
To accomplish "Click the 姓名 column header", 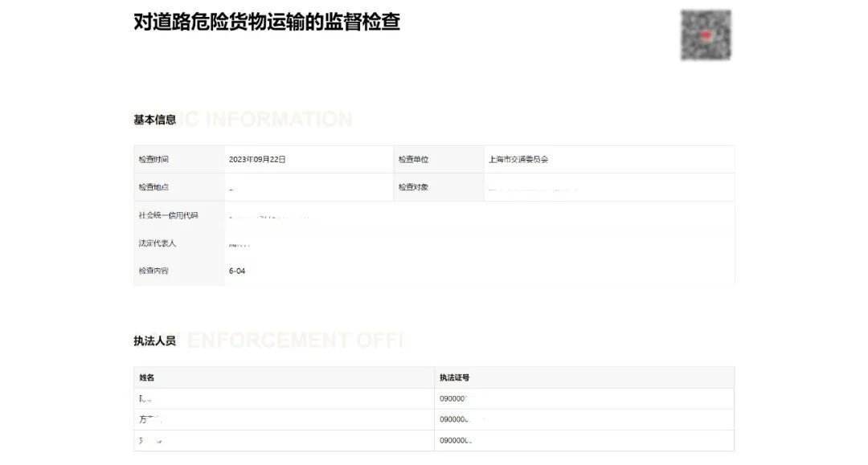I will [x=146, y=377].
